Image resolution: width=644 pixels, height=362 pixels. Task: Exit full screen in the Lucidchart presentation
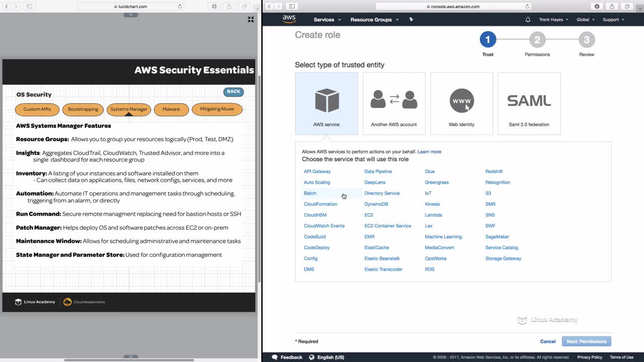(x=251, y=20)
